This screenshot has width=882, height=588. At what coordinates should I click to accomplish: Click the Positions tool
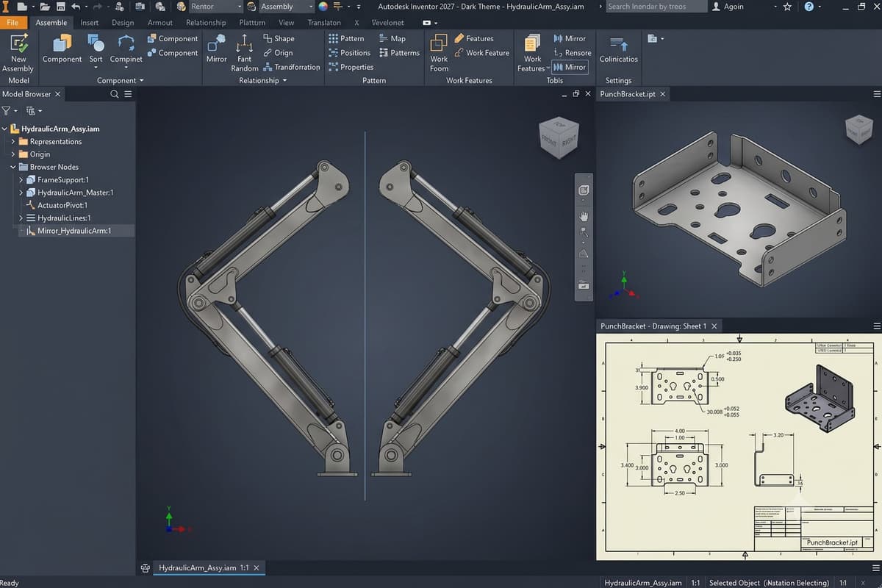click(349, 53)
